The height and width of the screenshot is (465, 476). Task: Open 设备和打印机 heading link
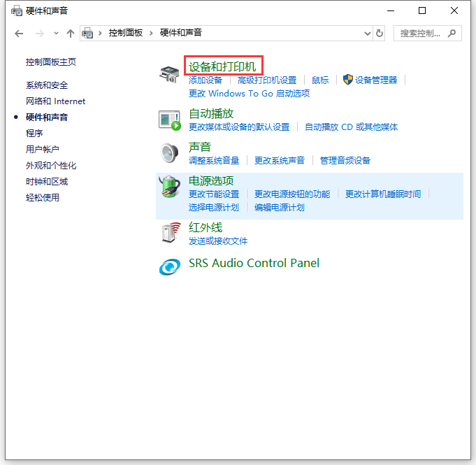pos(222,67)
